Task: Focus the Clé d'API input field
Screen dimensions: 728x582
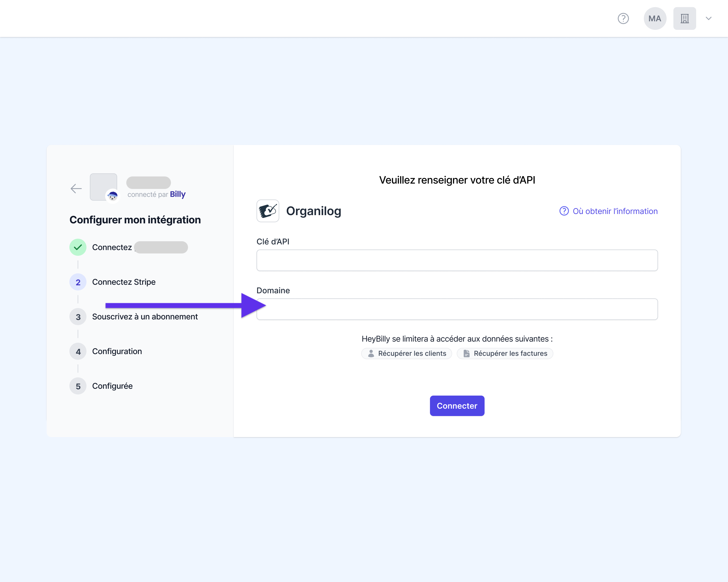Action: pyautogui.click(x=457, y=260)
